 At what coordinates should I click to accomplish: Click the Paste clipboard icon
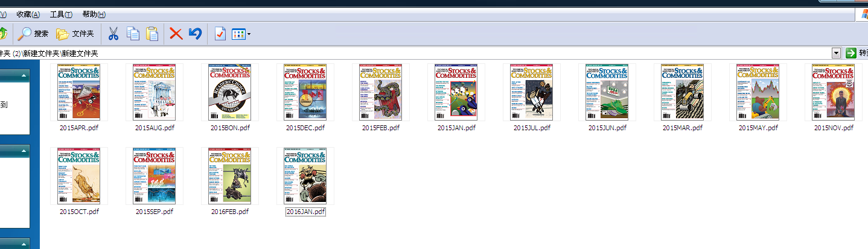(x=153, y=34)
